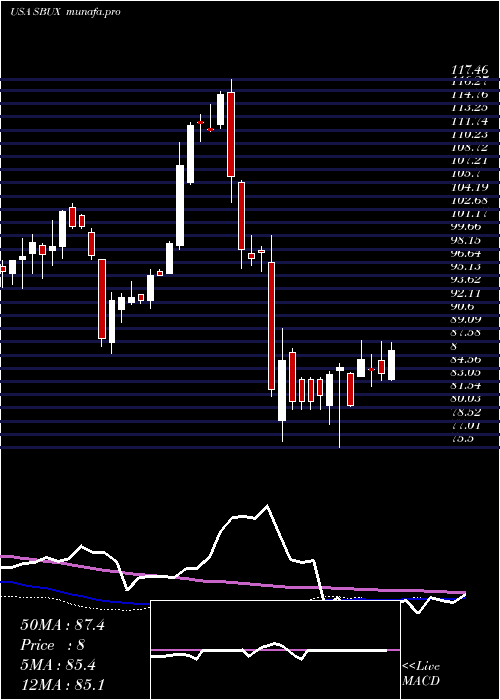The image size is (500, 700).
Task: Select the 5MA : 85.4 legend value
Action: pyautogui.click(x=58, y=665)
